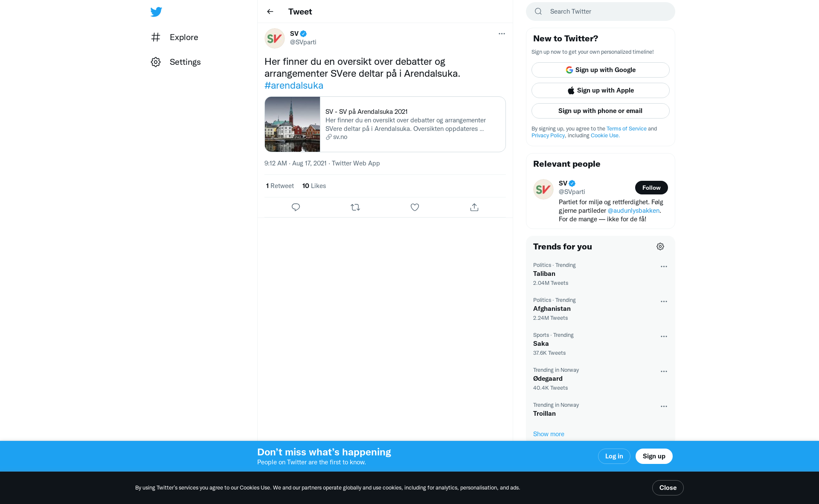Open more options for Taliban trend
The height and width of the screenshot is (504, 819).
[x=664, y=266]
